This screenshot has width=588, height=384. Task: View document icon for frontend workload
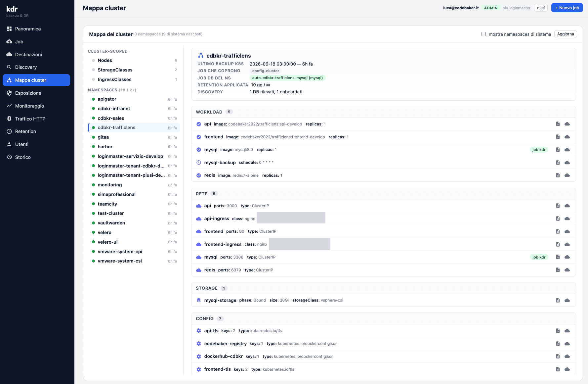[x=558, y=137]
